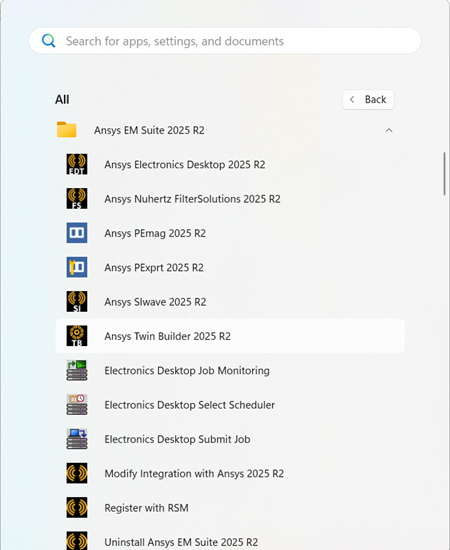Open Ansys PExprt 2025 R2
The width and height of the screenshot is (450, 550).
click(230, 267)
